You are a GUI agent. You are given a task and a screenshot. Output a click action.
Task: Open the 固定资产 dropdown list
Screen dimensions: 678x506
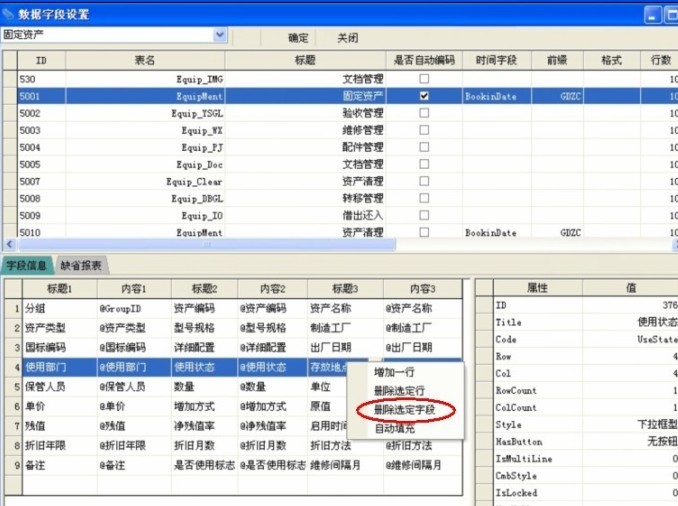[220, 35]
